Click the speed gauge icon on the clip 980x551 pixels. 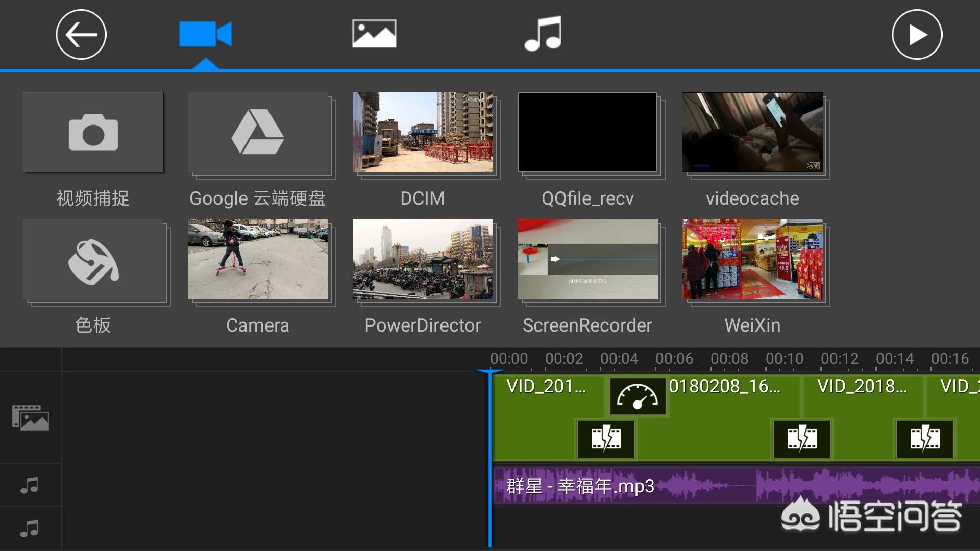638,396
